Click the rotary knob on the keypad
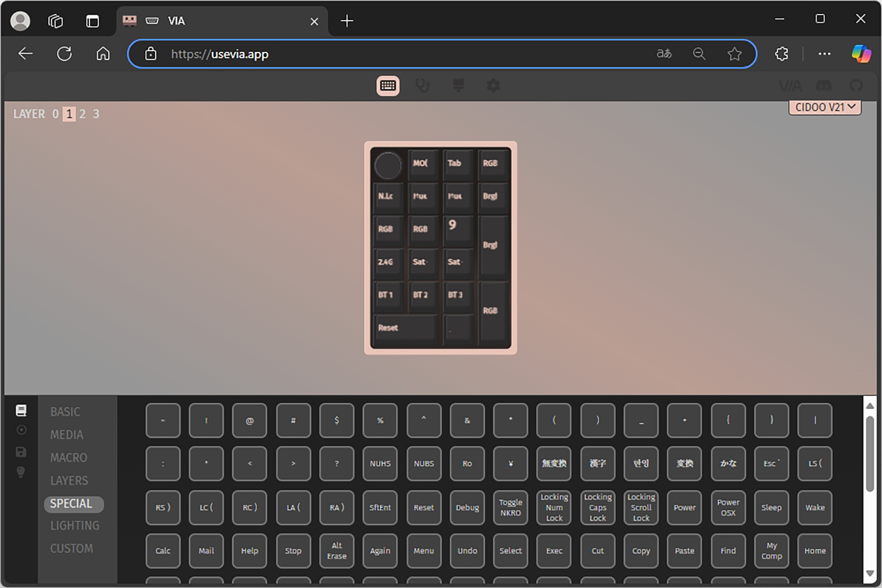 click(388, 165)
